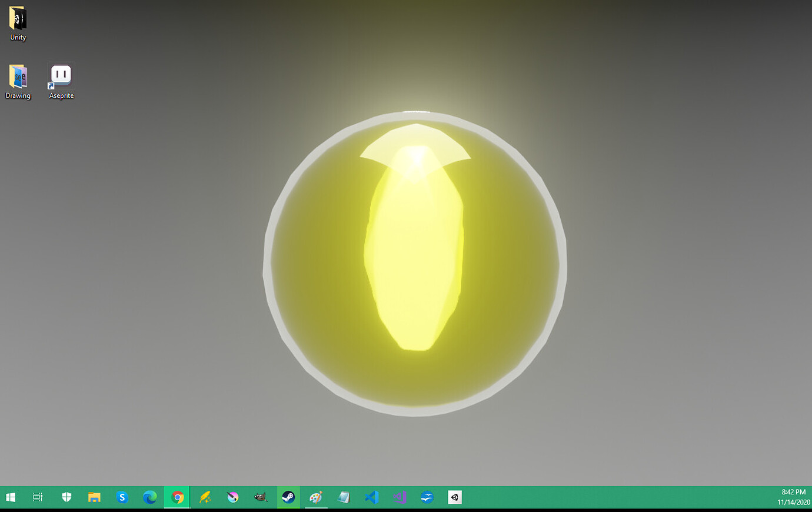This screenshot has height=512, width=812.
Task: Open the yellow feather app in taskbar
Action: pos(205,497)
